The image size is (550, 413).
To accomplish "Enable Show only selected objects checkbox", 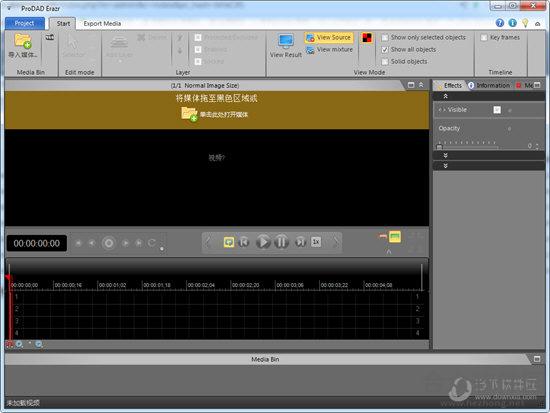I will coord(385,38).
